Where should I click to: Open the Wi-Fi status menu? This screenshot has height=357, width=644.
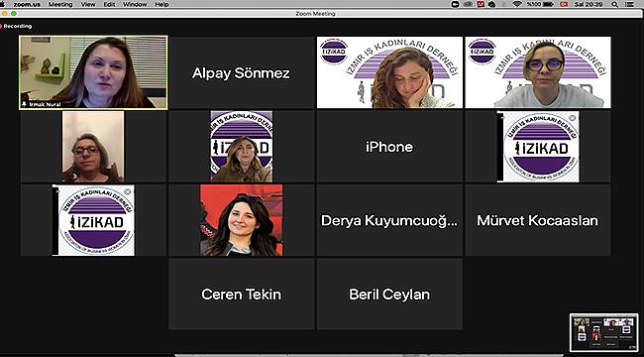tap(517, 4)
